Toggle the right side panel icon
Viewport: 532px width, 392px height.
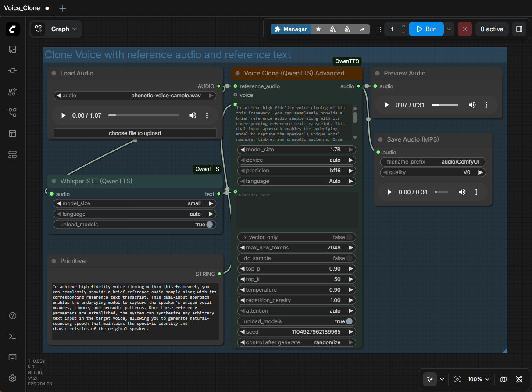519,29
